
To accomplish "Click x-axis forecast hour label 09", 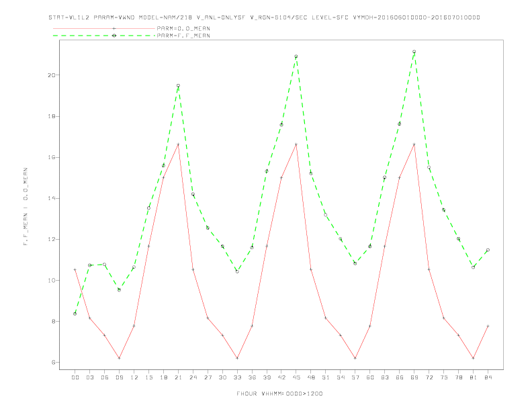I will [x=119, y=377].
